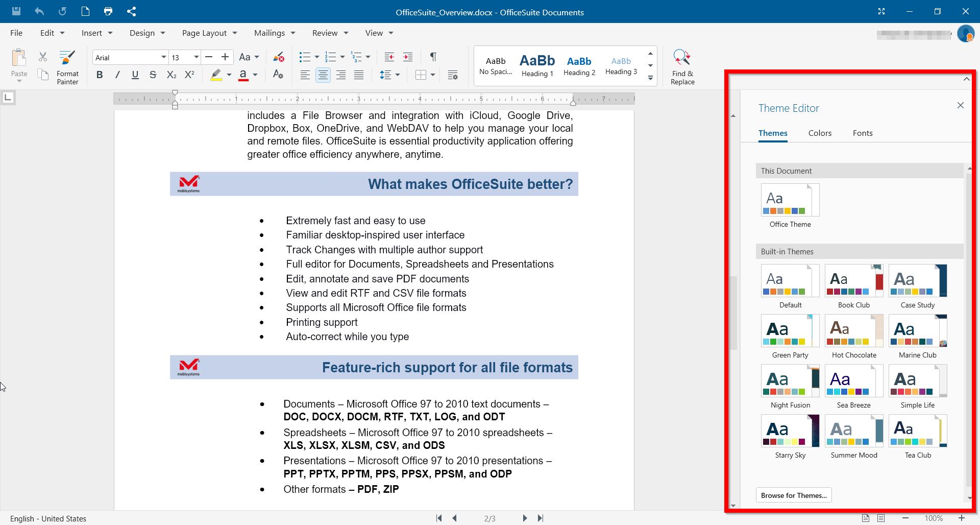Image resolution: width=980 pixels, height=525 pixels.
Task: Toggle underline formatting
Action: pos(135,75)
